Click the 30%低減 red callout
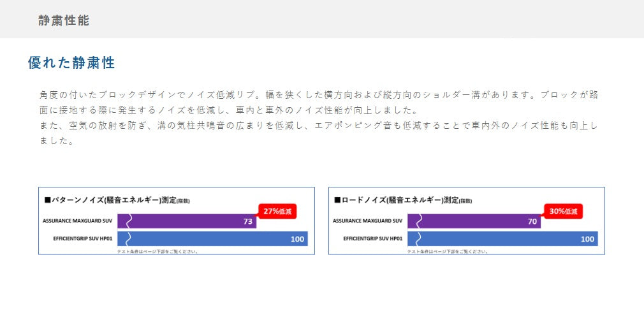 (x=563, y=212)
